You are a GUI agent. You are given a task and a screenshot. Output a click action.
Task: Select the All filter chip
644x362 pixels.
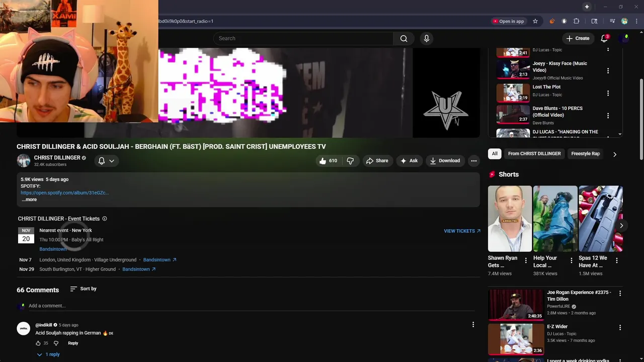click(495, 154)
